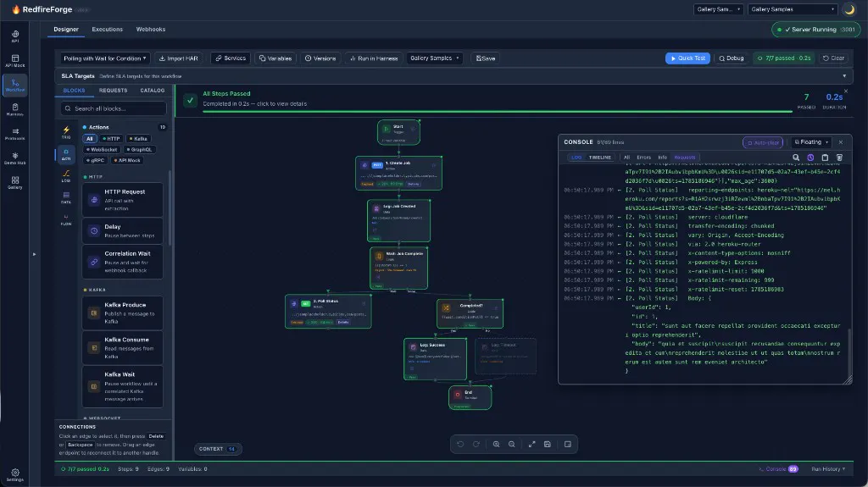
Task: Toggle the canvas notes panel icon
Action: point(567,444)
